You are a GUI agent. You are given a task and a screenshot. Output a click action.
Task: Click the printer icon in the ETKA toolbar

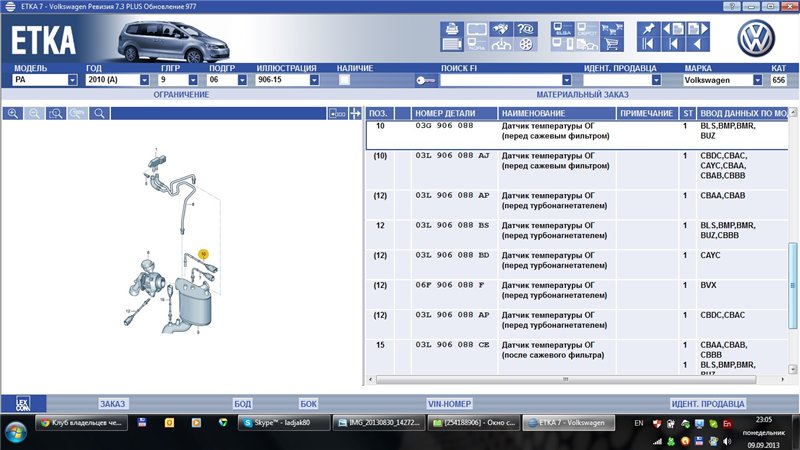click(452, 29)
